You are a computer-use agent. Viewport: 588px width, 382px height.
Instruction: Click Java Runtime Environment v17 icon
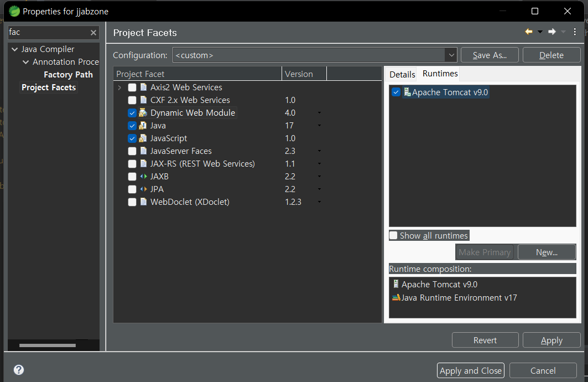click(x=396, y=297)
